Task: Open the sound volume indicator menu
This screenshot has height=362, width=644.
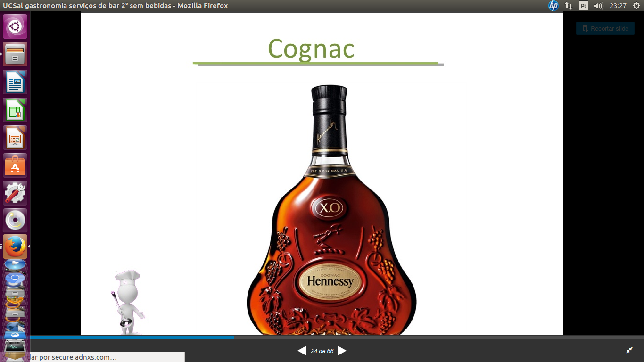Action: 598,6
